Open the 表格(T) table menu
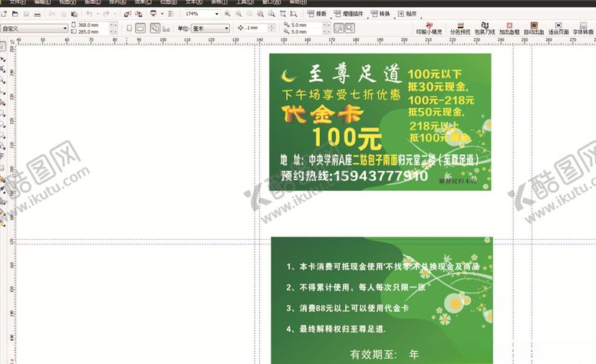Screen dimensions: 596x364 pos(219,2)
